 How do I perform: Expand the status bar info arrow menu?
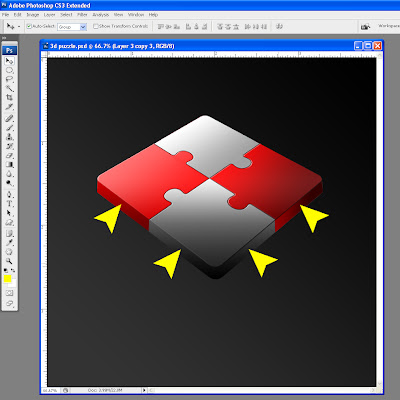144,390
